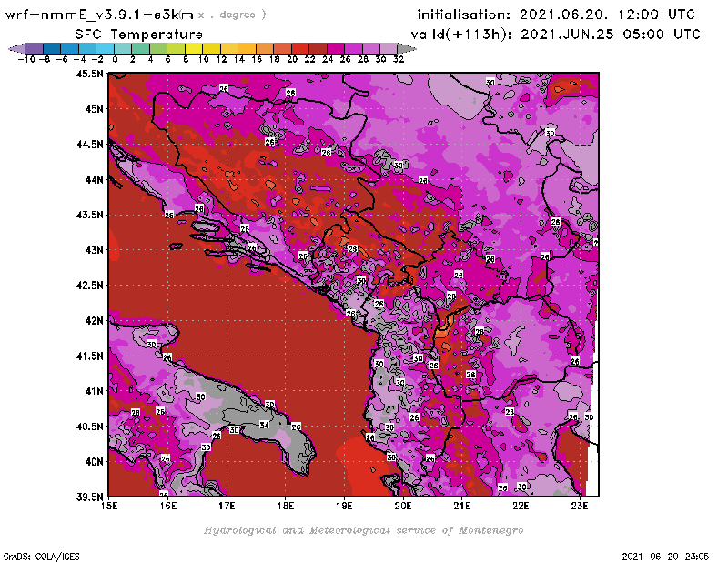Click the '40N' latitude label
This screenshot has height=562, width=728.
coord(94,462)
